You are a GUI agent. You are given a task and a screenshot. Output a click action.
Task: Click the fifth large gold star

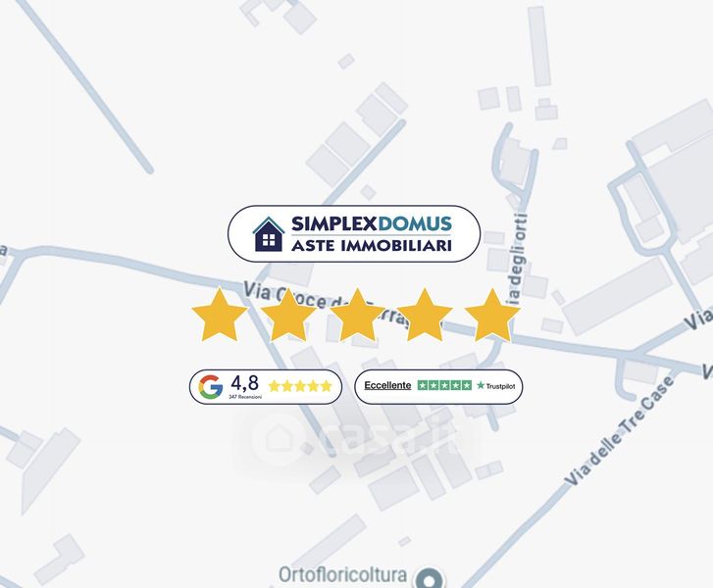[492, 315]
